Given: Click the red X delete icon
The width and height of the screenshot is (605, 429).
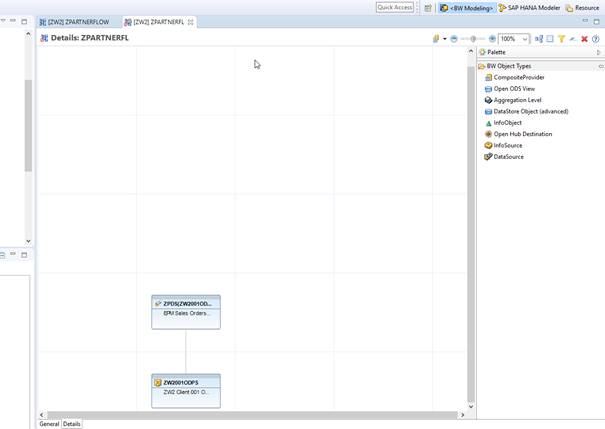Looking at the screenshot, I should [x=584, y=39].
